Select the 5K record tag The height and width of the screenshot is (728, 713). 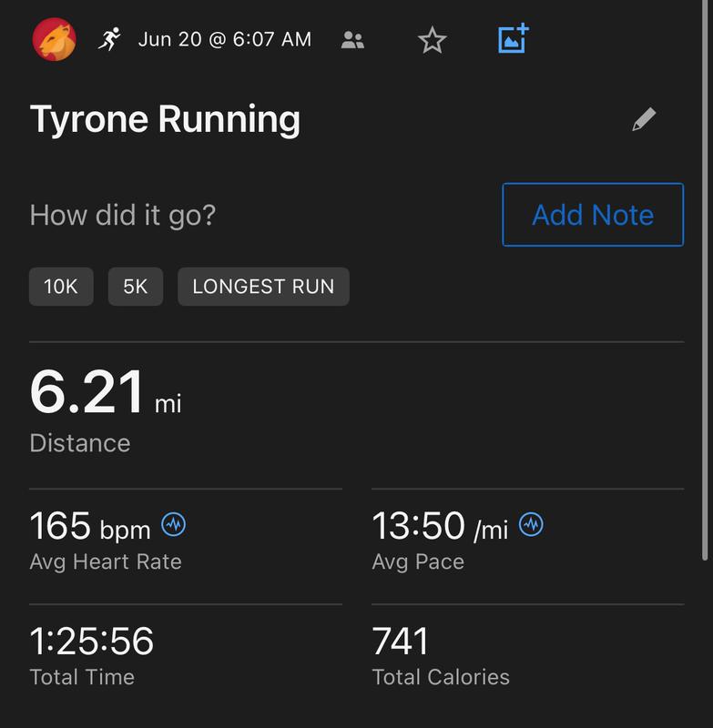click(136, 287)
